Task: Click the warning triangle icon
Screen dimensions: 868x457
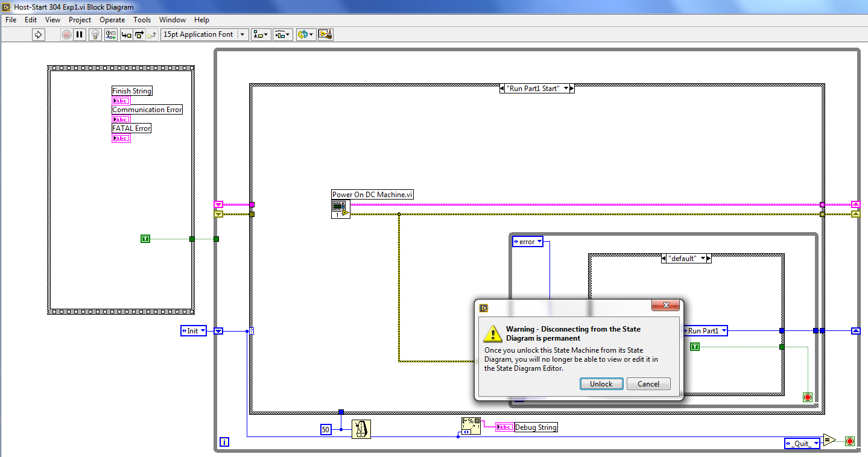Action: tap(493, 333)
